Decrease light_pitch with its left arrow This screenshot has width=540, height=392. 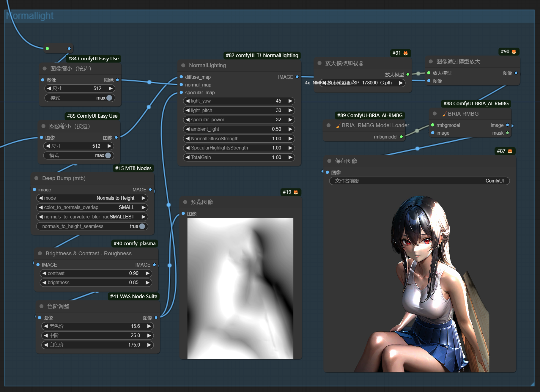click(x=188, y=111)
